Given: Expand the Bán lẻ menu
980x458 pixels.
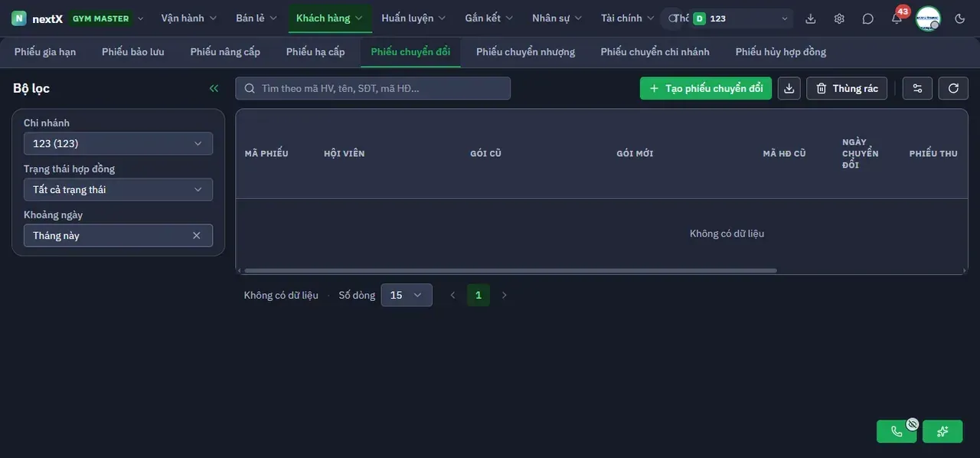Looking at the screenshot, I should point(256,18).
